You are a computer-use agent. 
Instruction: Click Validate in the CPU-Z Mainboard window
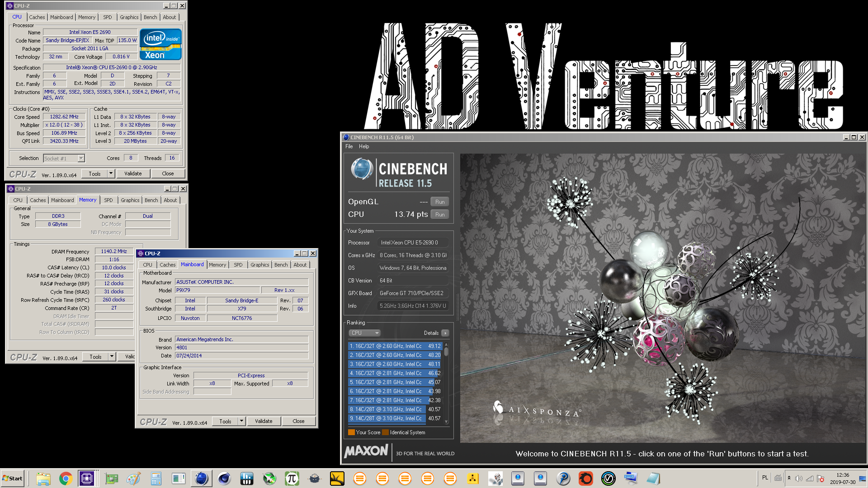(264, 421)
